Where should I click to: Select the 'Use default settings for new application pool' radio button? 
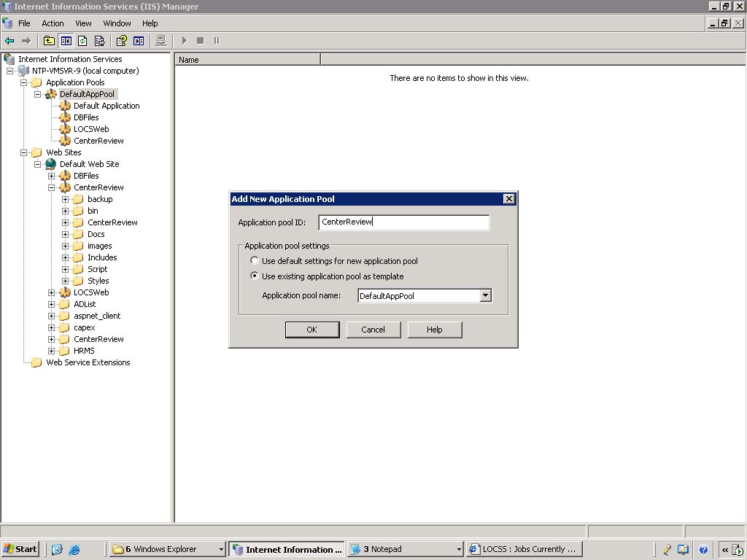255,260
